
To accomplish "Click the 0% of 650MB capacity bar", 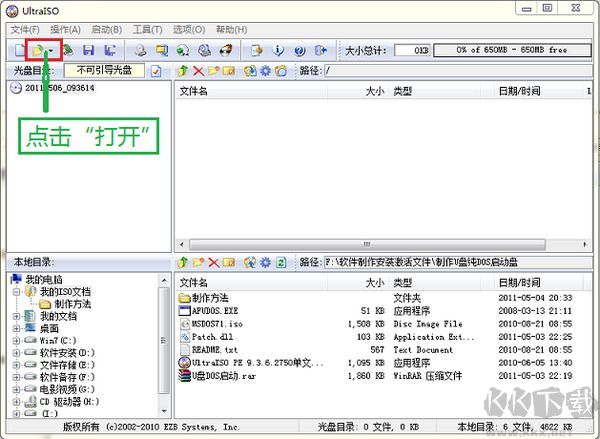I will pos(512,50).
